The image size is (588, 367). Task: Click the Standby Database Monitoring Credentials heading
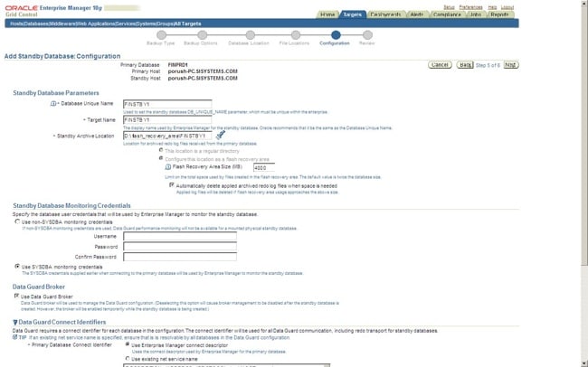pyautogui.click(x=71, y=205)
